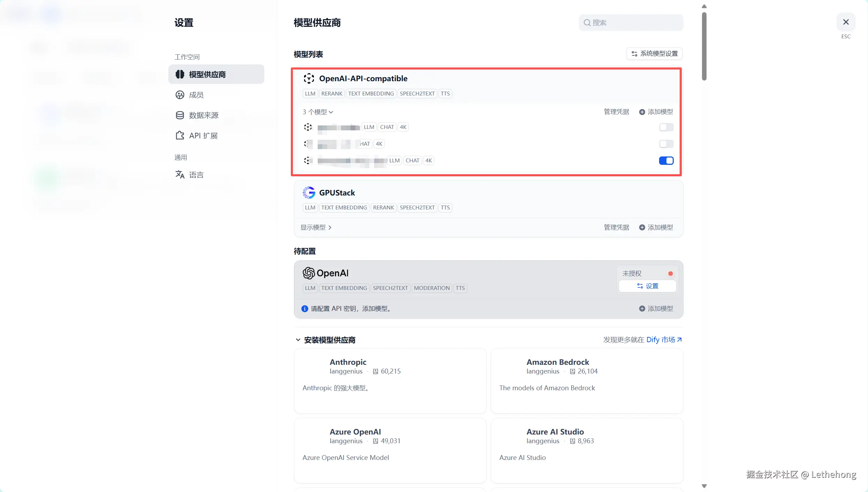Click the vertical scrollbar thumb
Image resolution: width=868 pixels, height=492 pixels.
click(704, 46)
